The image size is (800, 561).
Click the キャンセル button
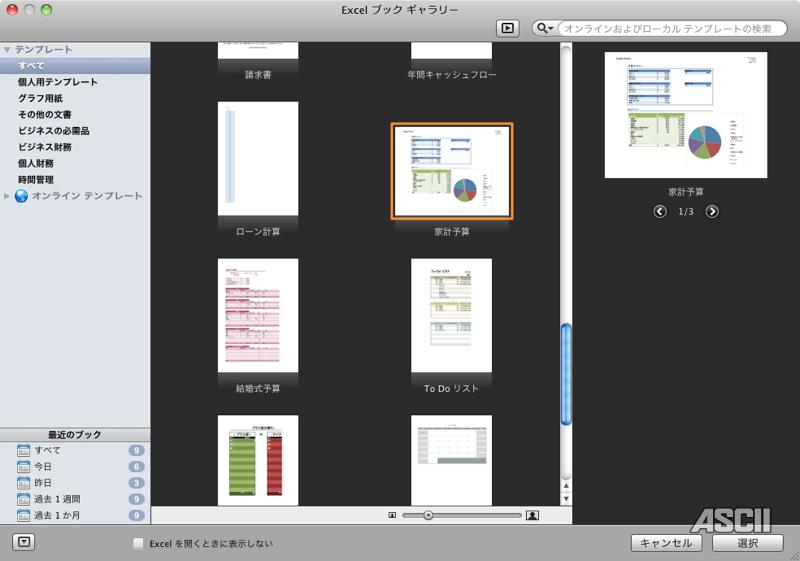[666, 543]
